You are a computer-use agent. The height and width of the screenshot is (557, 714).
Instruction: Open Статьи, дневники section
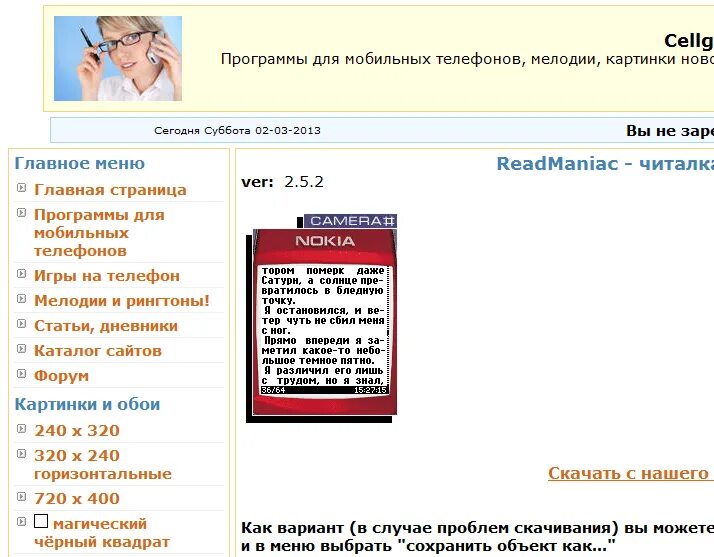(106, 326)
